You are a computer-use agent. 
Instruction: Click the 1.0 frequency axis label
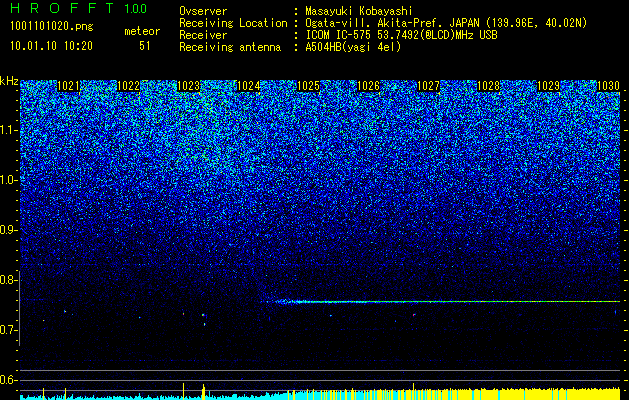(8, 180)
